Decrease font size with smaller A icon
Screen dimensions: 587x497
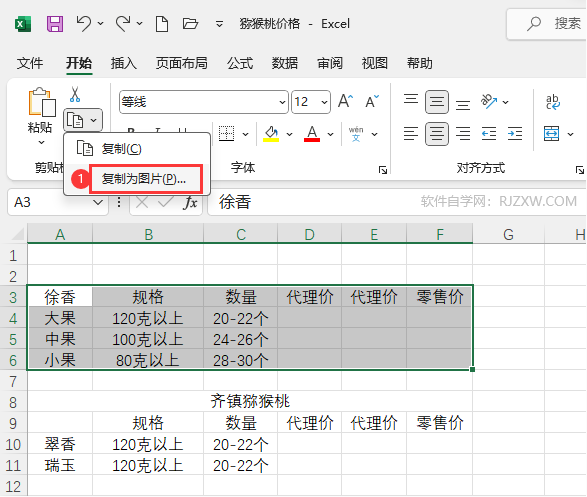372,101
